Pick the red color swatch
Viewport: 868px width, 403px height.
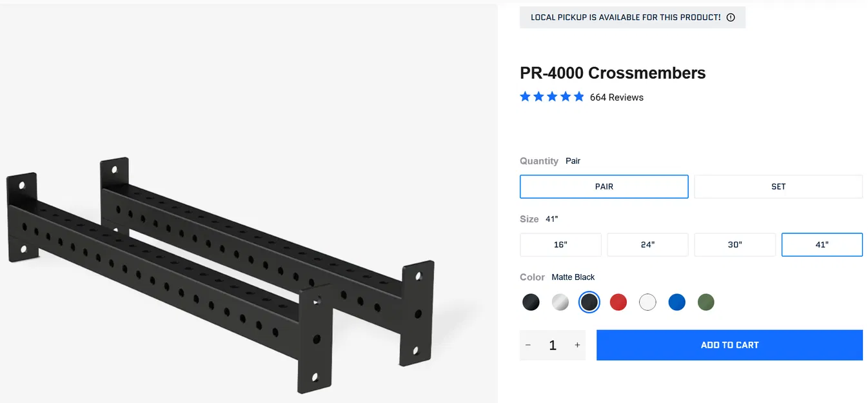click(x=618, y=302)
